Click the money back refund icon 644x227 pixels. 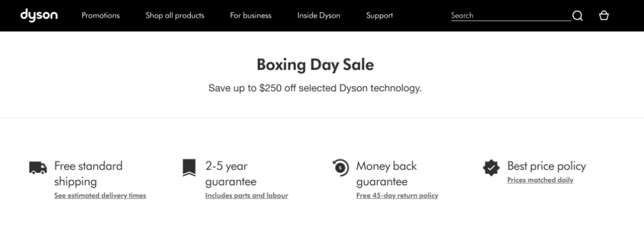[x=340, y=167]
